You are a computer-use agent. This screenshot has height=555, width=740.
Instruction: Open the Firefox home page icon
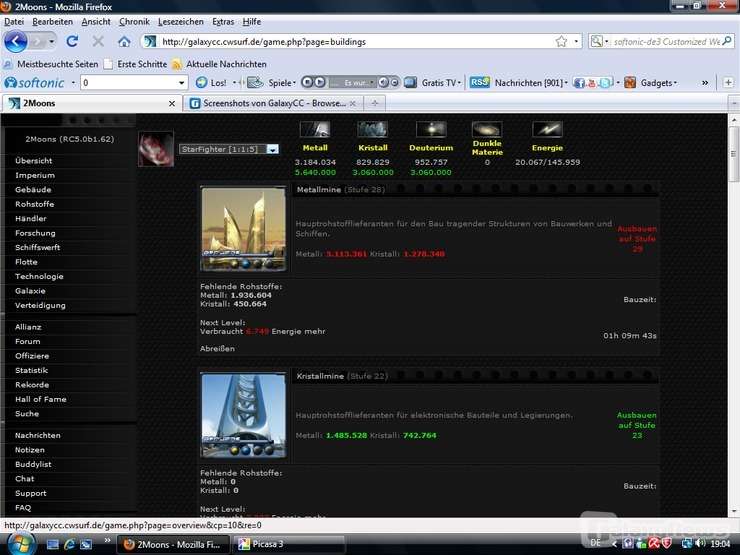point(124,42)
